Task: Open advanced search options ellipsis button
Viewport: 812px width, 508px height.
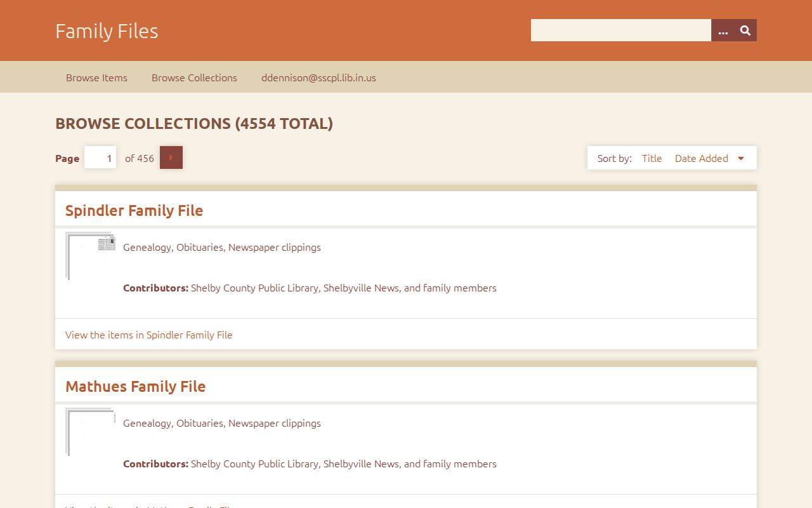Action: pos(723,30)
